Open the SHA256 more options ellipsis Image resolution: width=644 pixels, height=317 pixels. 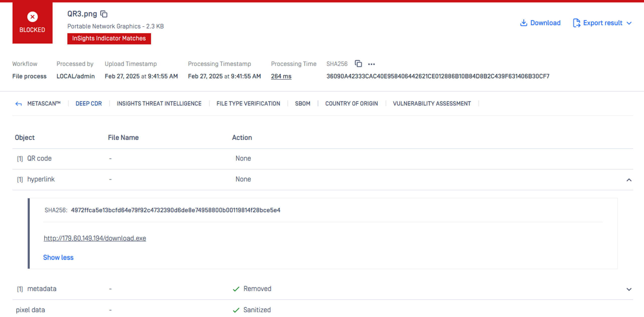(371, 64)
